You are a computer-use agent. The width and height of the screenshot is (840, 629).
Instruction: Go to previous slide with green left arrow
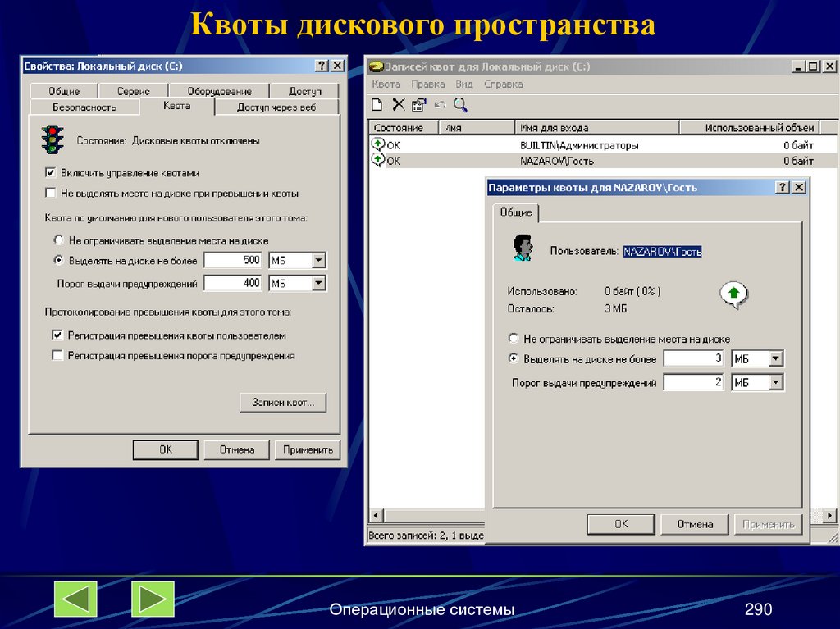tap(75, 599)
